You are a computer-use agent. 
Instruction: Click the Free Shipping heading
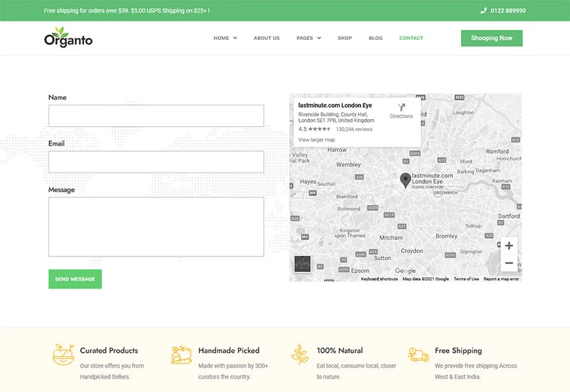(x=458, y=351)
